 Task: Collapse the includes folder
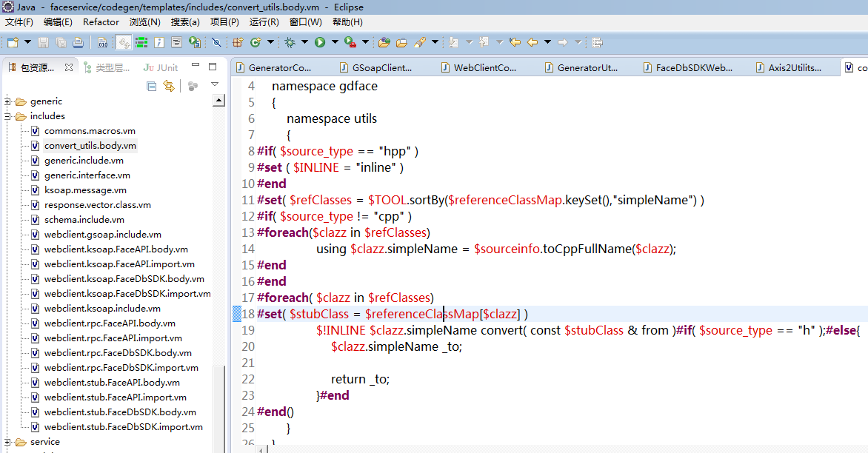[x=7, y=116]
